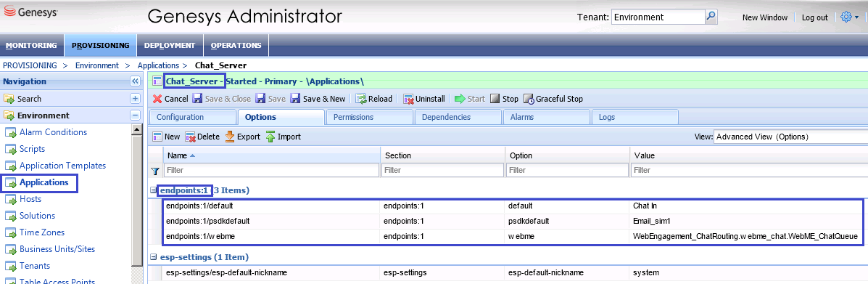Click the Option column header
The height and width of the screenshot is (284, 868).
(x=567, y=155)
